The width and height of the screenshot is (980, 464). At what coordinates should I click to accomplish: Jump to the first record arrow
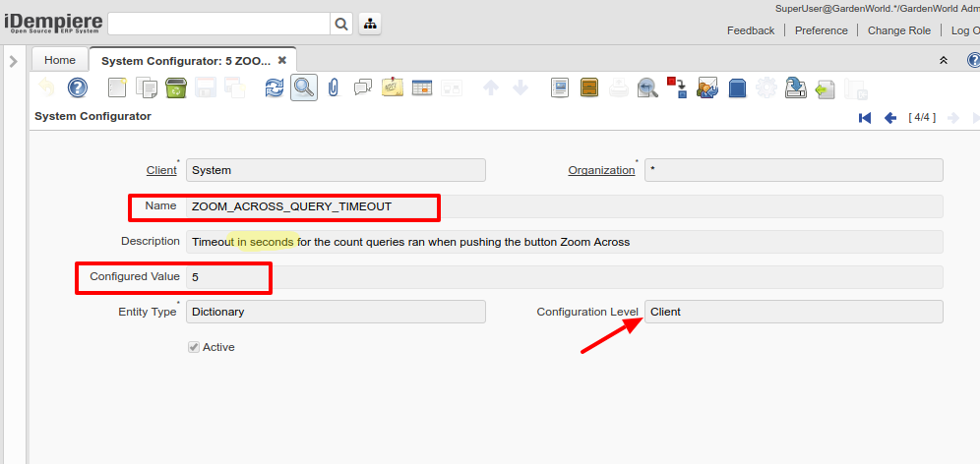click(x=865, y=118)
